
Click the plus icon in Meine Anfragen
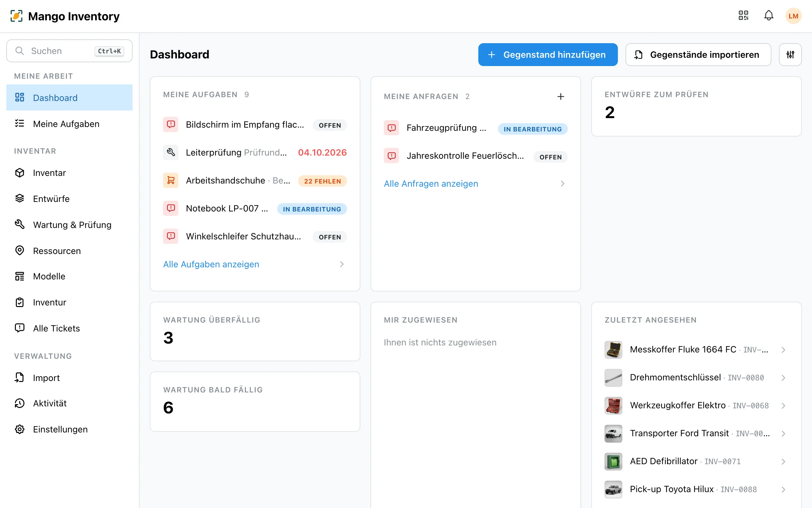[x=561, y=97]
